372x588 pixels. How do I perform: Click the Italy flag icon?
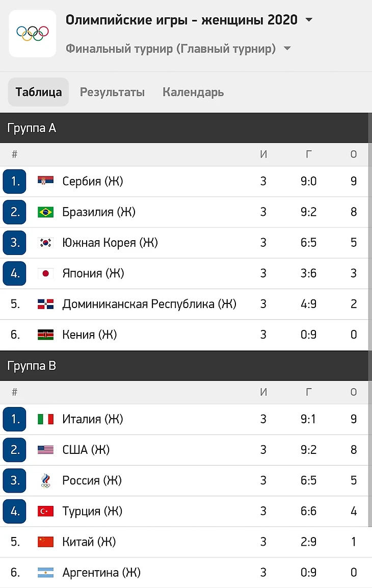(x=45, y=419)
